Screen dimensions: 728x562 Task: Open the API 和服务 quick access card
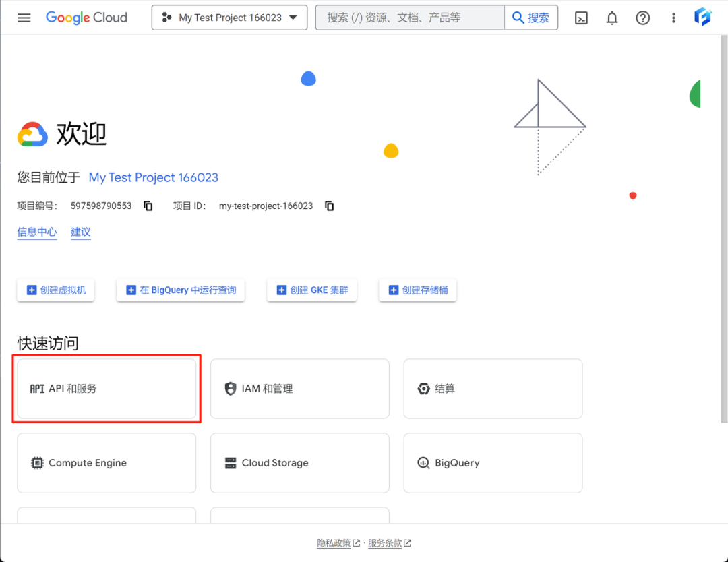pyautogui.click(x=107, y=388)
